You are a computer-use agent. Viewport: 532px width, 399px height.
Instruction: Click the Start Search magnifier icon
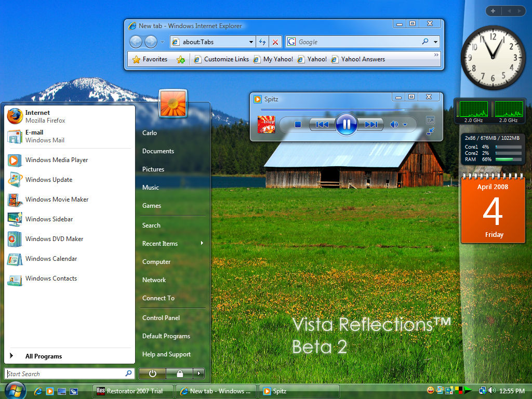(129, 373)
